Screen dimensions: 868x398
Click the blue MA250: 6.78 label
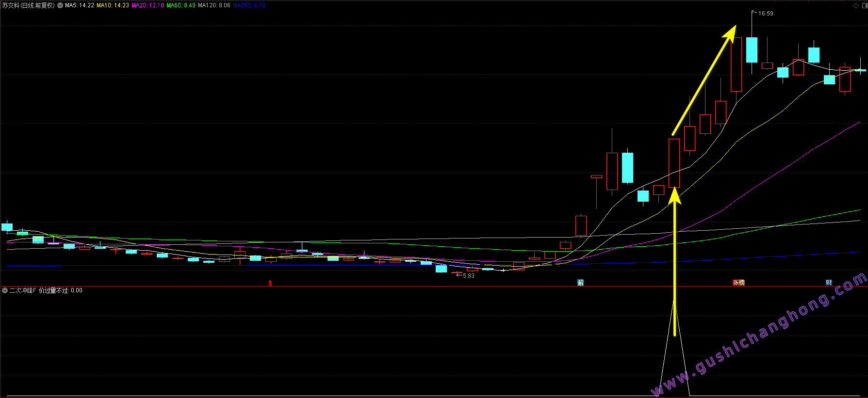[249, 5]
